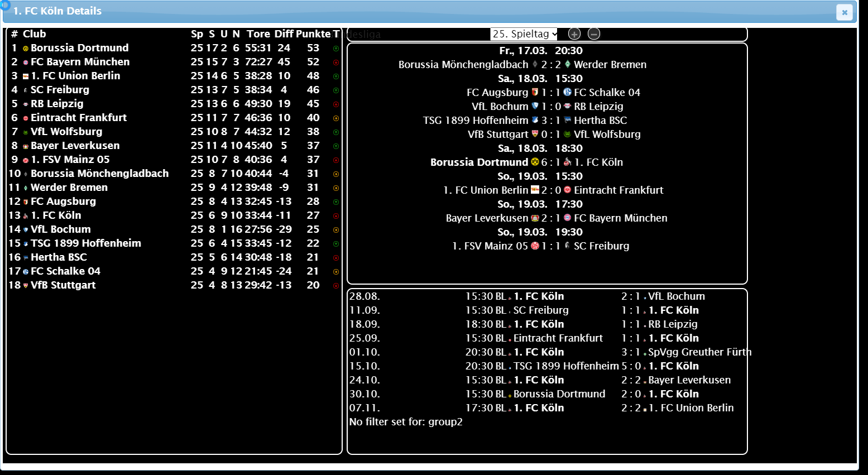Click Union Berlin crest in the 2:0 fixture

[535, 190]
